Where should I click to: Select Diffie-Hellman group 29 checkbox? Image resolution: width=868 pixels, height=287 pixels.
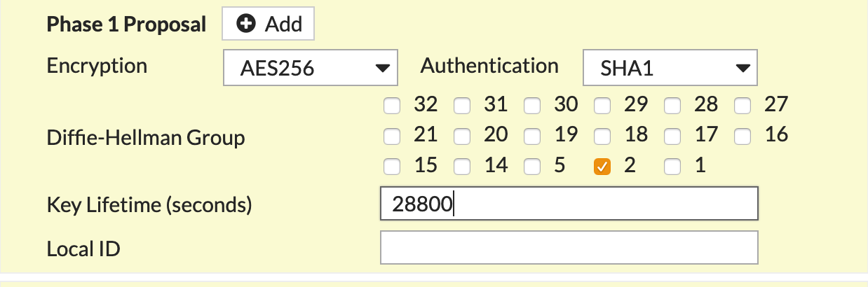[x=602, y=106]
